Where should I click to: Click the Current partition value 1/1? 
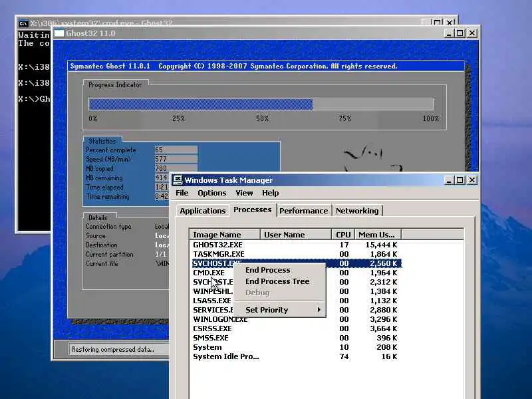pyautogui.click(x=161, y=254)
